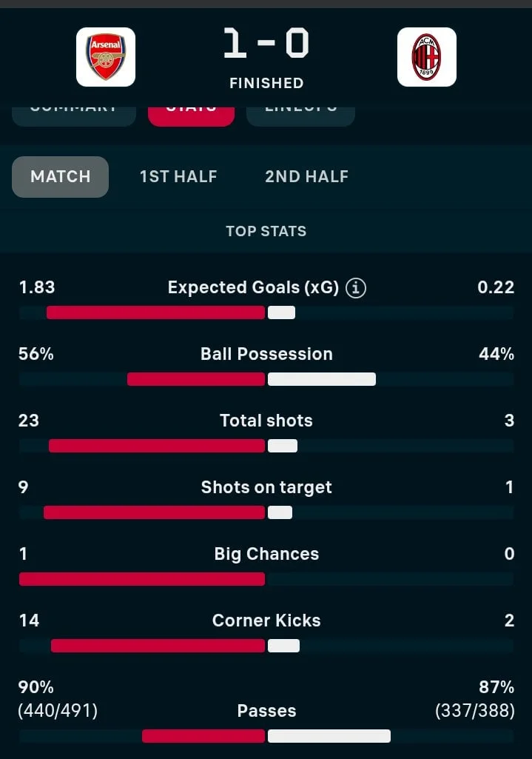Screen dimensions: 532x759
Task: Open the Expected Goals info icon
Action: (x=356, y=287)
